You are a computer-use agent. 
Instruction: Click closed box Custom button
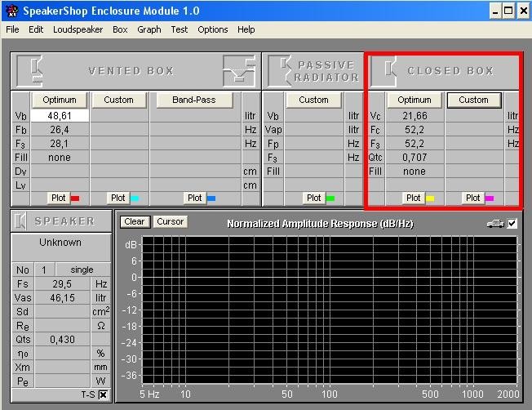click(x=473, y=100)
